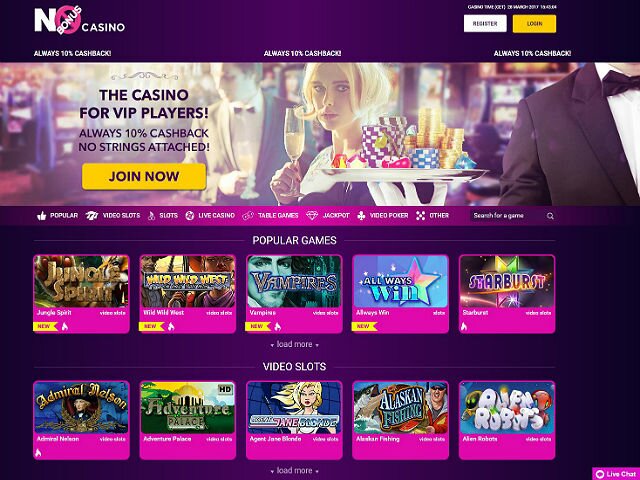Click the Jackpot diamond icon
This screenshot has width=640, height=480.
click(x=312, y=215)
